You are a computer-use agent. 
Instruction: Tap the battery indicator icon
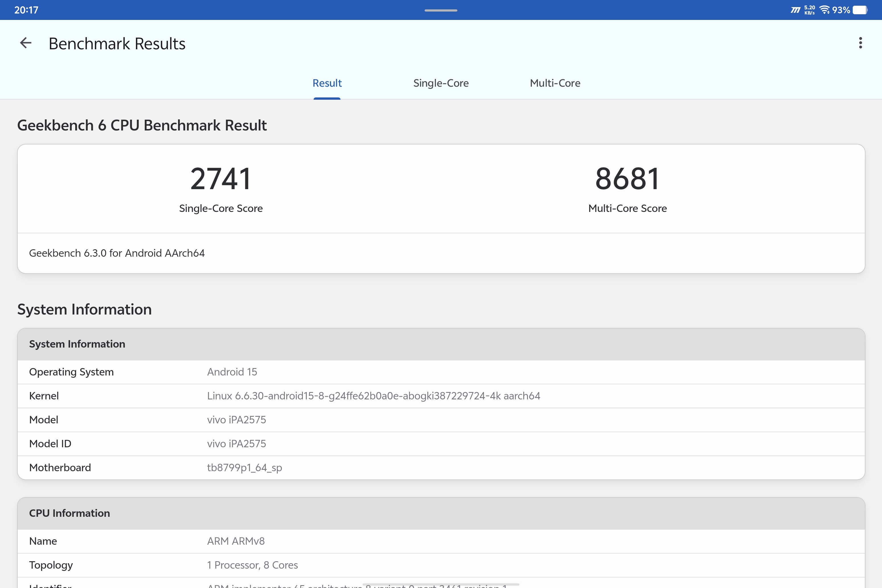point(860,10)
